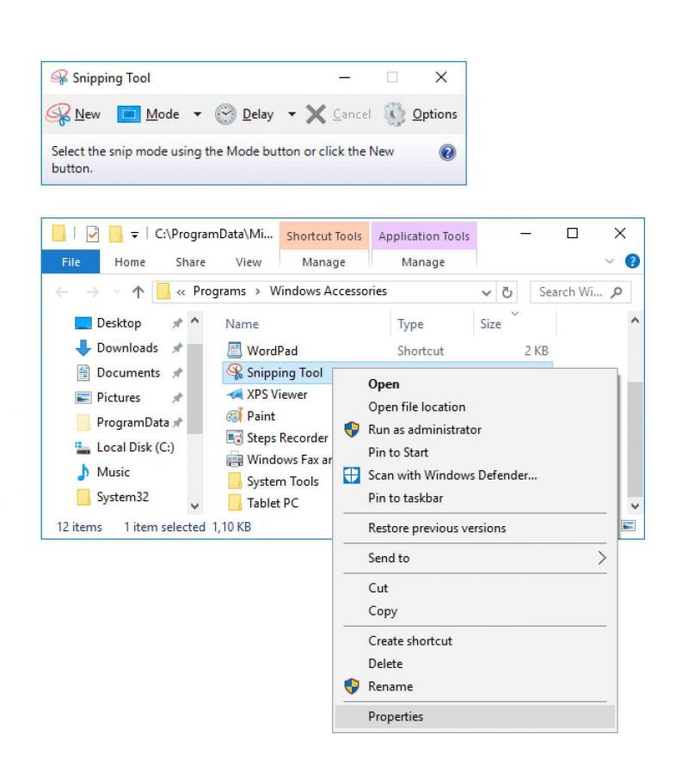Viewport: 688px width, 784px height.
Task: Click the large icons view button in status bar
Action: pyautogui.click(x=629, y=525)
